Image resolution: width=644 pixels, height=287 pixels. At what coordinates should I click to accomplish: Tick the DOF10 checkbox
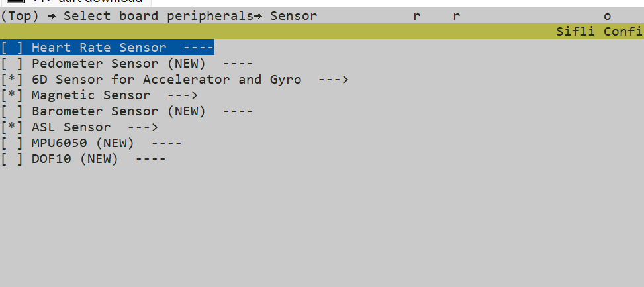pyautogui.click(x=11, y=159)
